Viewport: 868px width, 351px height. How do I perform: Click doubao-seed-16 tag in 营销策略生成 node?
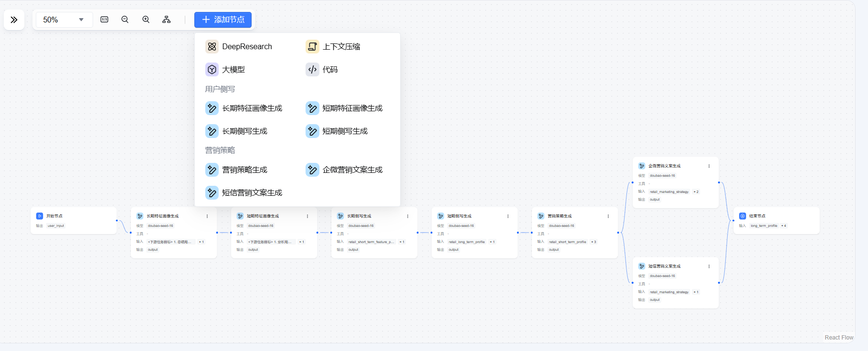[561, 226]
